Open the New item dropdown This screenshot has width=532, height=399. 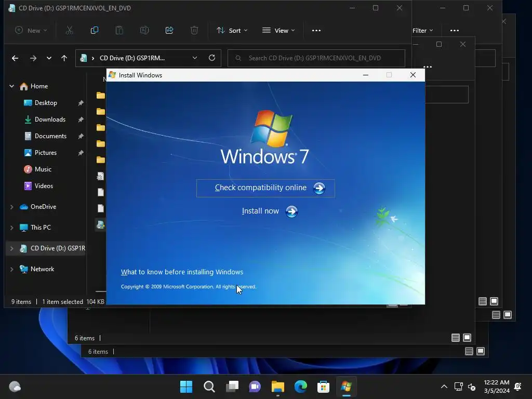click(x=31, y=30)
